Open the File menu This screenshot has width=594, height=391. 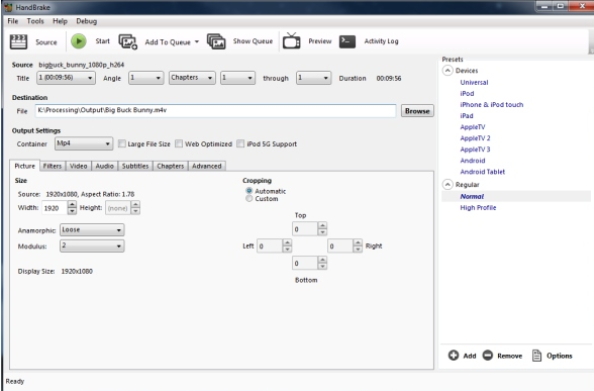pyautogui.click(x=13, y=21)
